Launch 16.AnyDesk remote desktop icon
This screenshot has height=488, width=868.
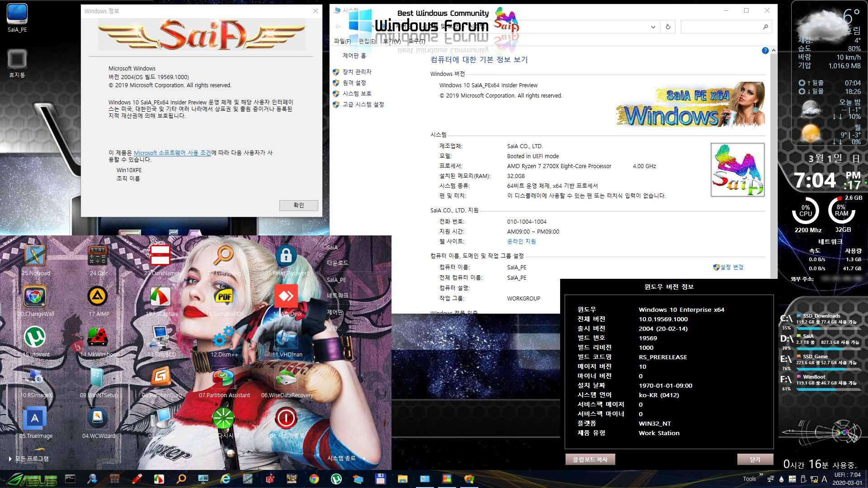[286, 296]
